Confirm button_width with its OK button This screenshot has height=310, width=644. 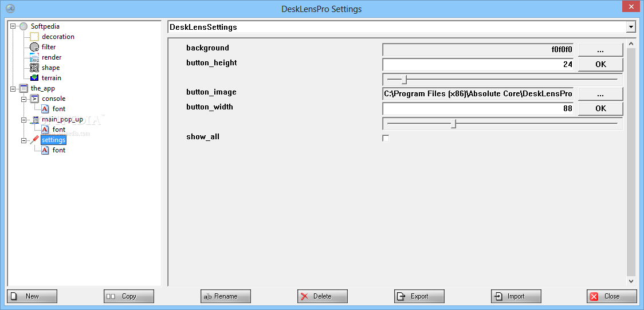pos(600,109)
